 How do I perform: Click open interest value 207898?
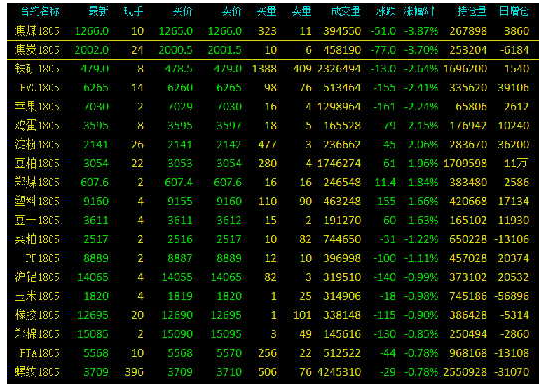[468, 31]
